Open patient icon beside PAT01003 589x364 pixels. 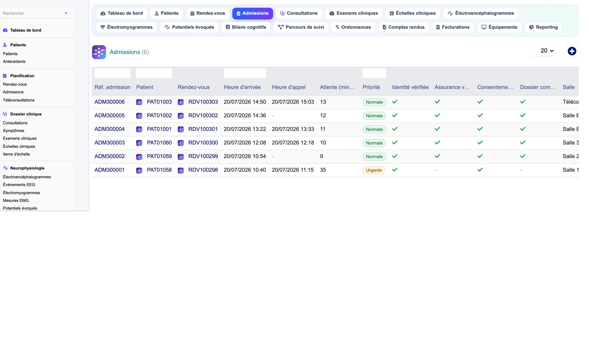pos(139,102)
